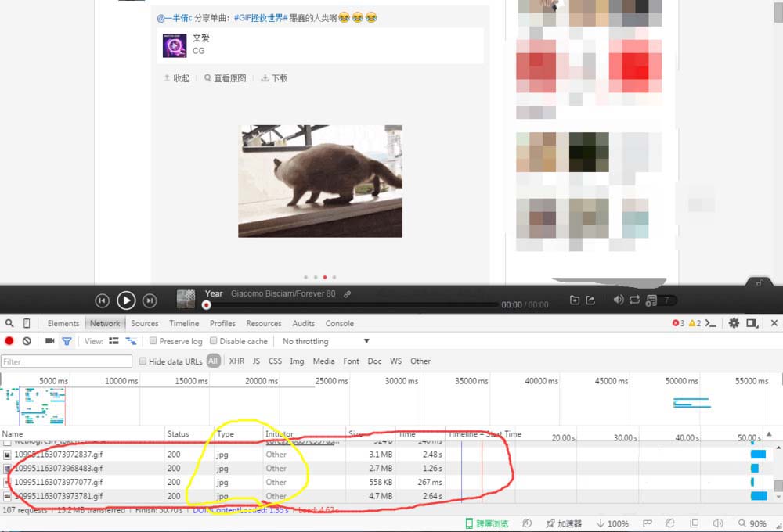Click the cat GIF image
Viewport: 783px width, 532px height.
320,182
